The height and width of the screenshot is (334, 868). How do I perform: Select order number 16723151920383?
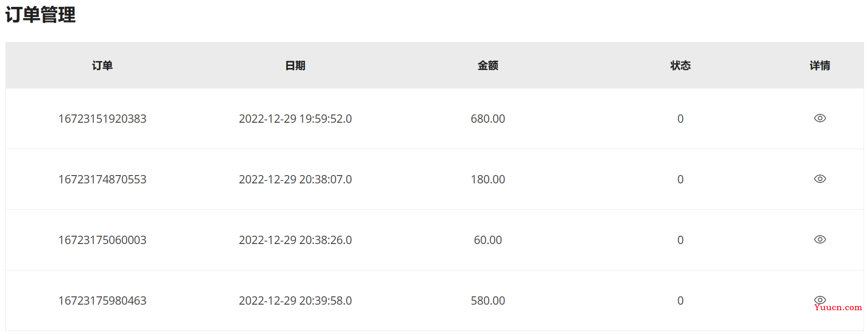102,119
